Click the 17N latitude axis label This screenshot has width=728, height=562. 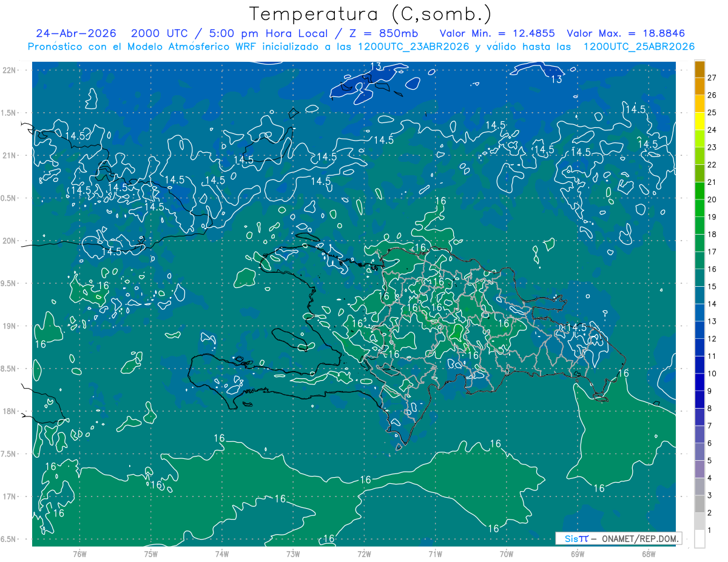click(8, 497)
